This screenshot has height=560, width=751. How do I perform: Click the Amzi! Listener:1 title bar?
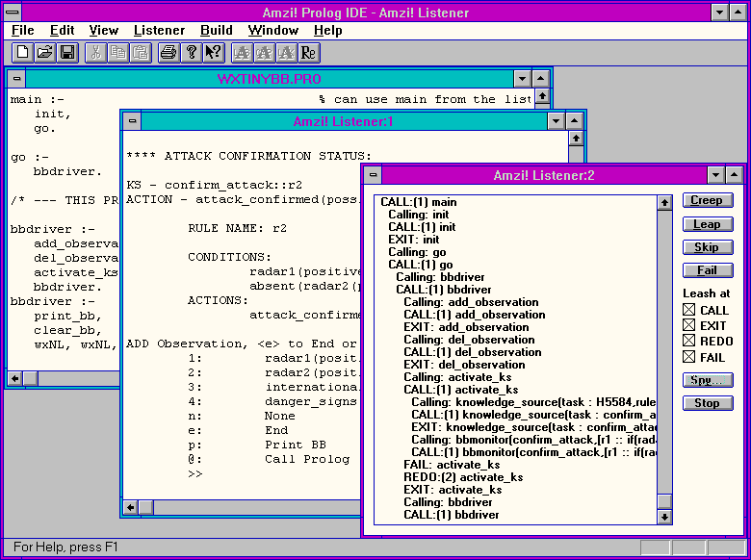[344, 121]
